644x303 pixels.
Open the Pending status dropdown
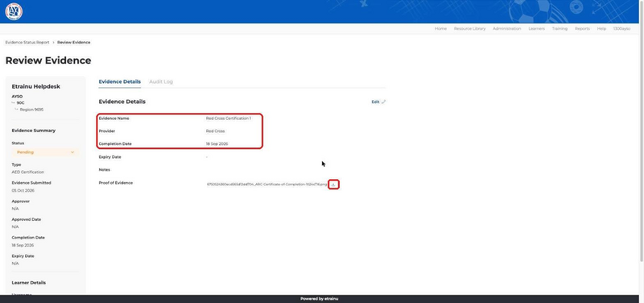point(45,152)
